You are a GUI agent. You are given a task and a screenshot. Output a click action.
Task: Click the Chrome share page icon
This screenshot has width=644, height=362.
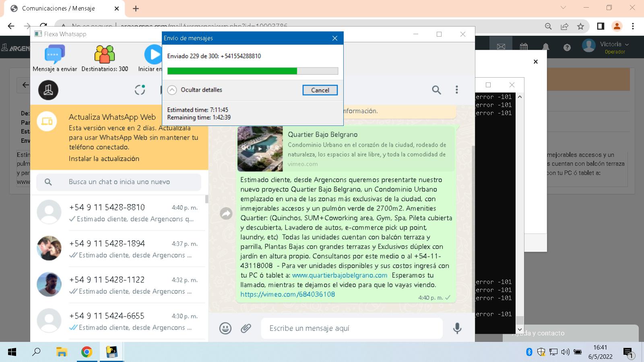tap(564, 26)
